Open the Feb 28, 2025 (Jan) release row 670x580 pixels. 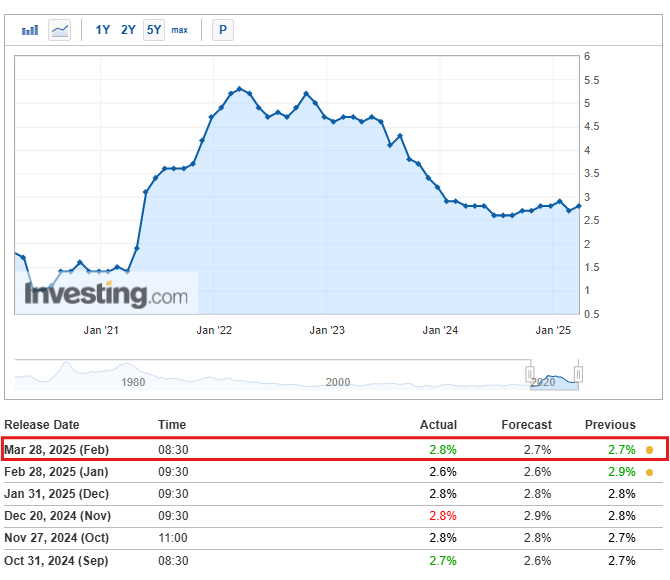[333, 472]
